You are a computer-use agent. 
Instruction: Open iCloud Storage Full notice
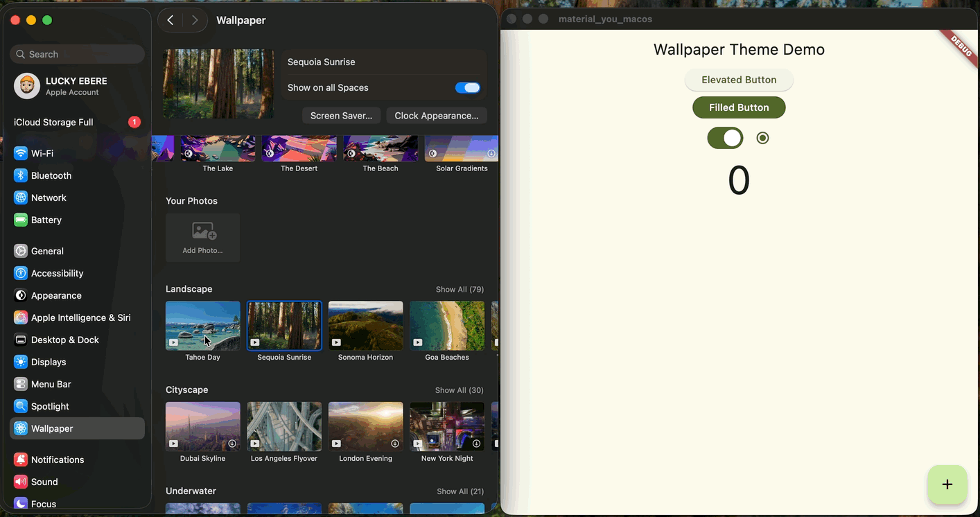[77, 122]
